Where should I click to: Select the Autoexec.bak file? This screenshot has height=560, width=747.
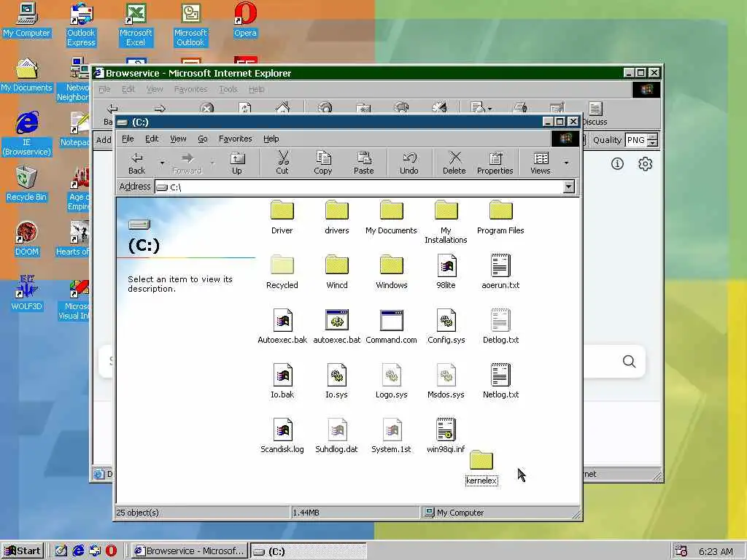282,327
